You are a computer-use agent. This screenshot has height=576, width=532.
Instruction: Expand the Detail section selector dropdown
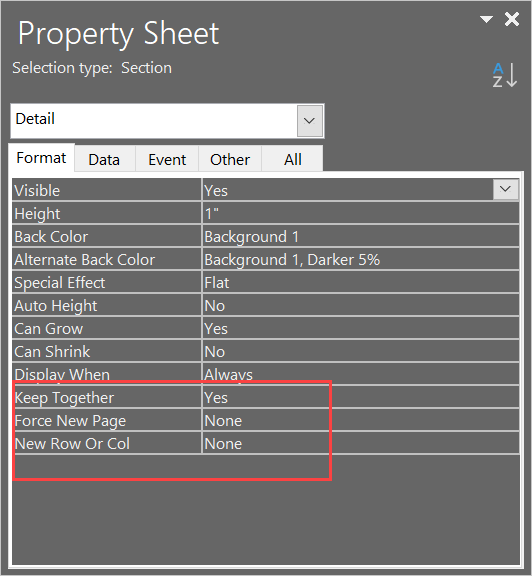click(310, 120)
